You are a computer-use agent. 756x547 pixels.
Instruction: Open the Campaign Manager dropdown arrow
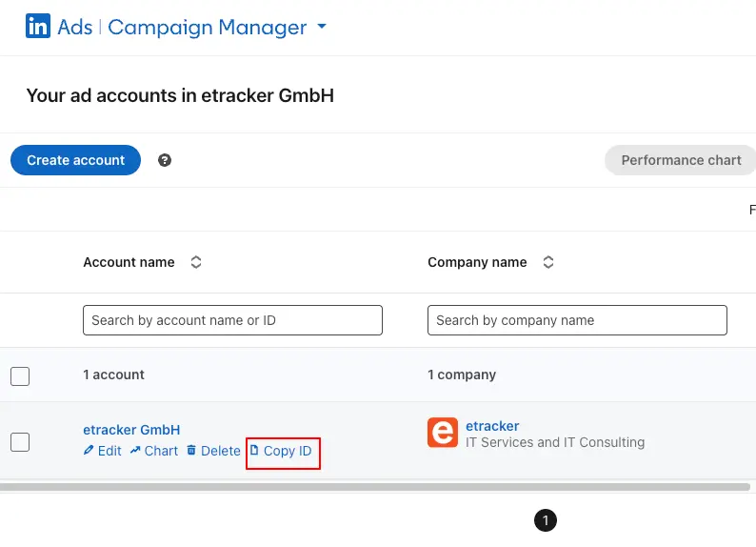pos(322,27)
